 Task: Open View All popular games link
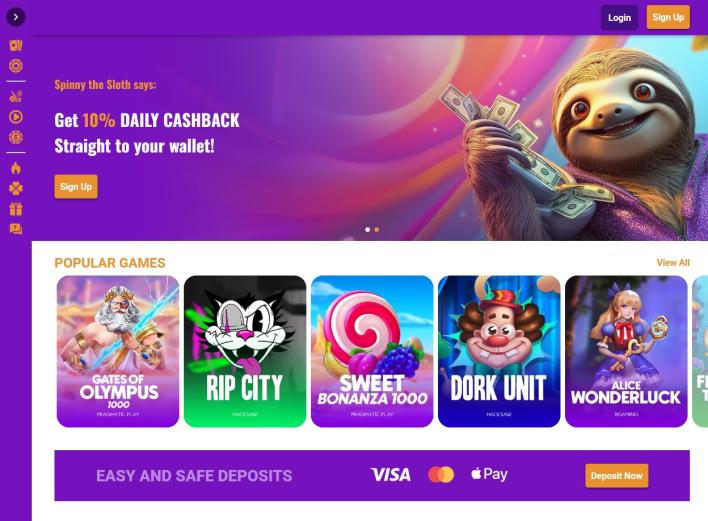[x=673, y=263]
